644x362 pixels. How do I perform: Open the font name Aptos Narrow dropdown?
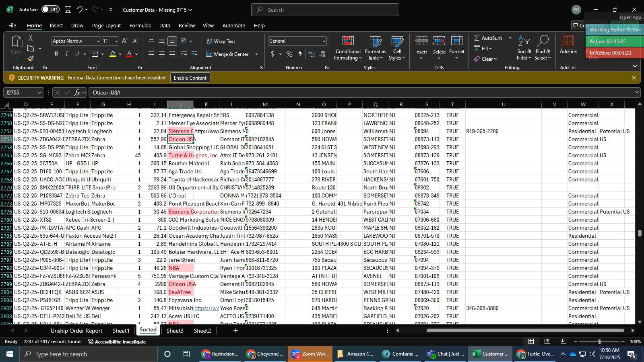[x=98, y=41]
